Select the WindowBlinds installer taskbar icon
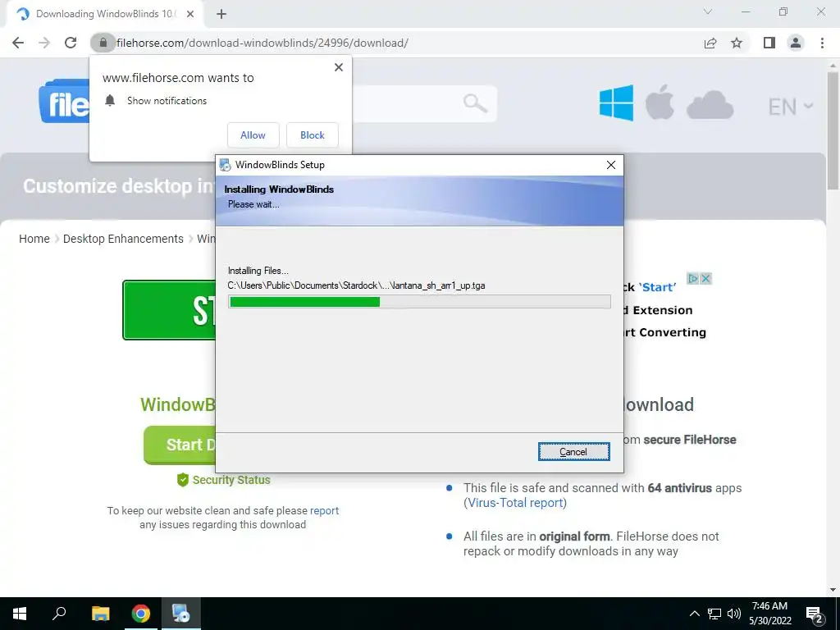This screenshot has width=840, height=630. [x=180, y=614]
